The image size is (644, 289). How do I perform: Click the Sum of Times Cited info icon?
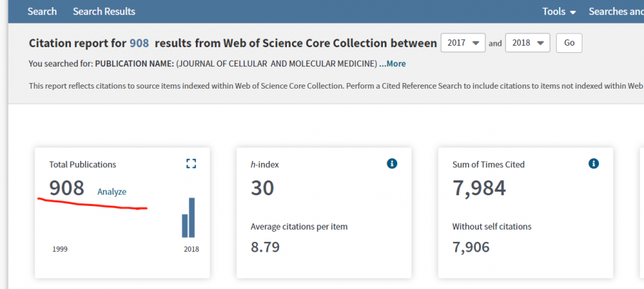(593, 164)
